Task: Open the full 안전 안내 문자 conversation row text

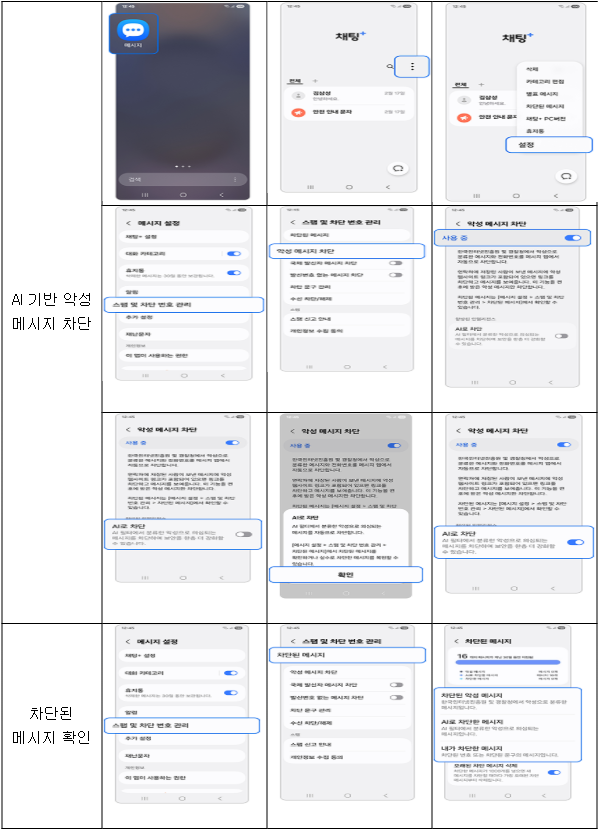Action: pyautogui.click(x=332, y=112)
